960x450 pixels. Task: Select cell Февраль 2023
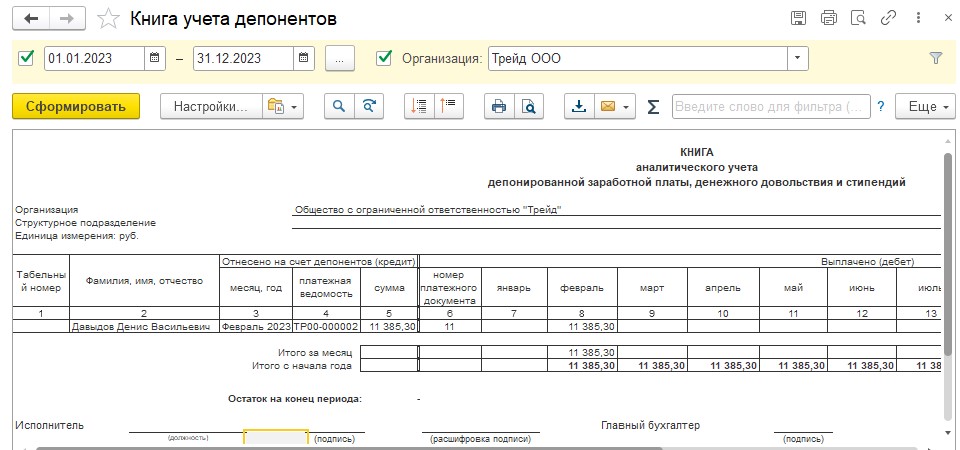pyautogui.click(x=256, y=326)
